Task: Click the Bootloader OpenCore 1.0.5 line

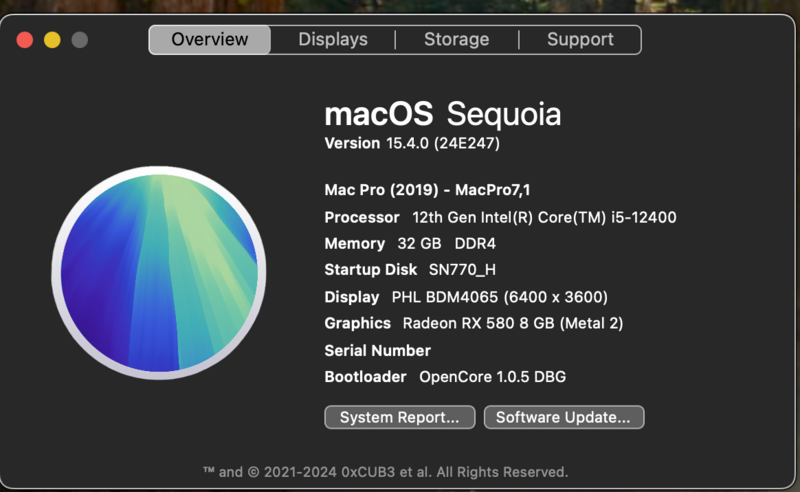Action: tap(452, 377)
